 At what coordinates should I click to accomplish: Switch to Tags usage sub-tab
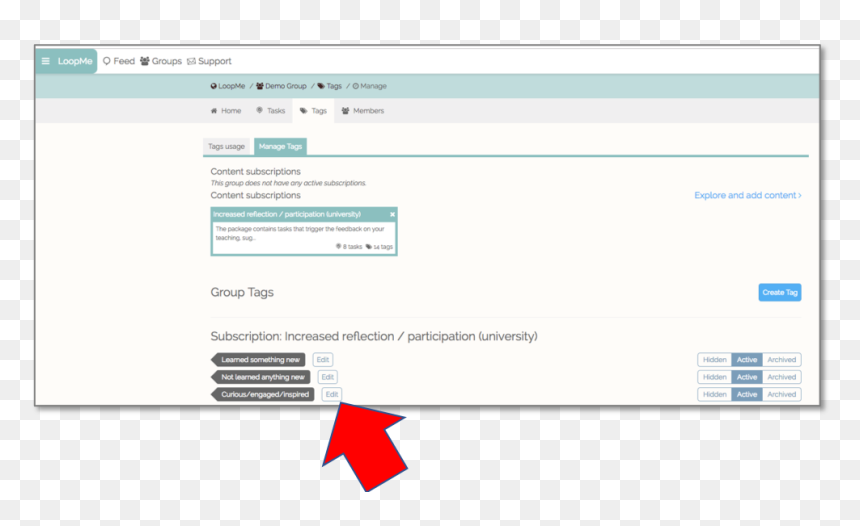pos(226,146)
